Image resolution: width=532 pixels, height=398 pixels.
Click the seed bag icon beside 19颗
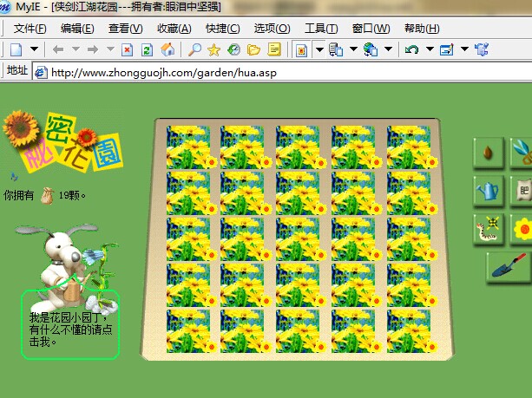tap(47, 196)
